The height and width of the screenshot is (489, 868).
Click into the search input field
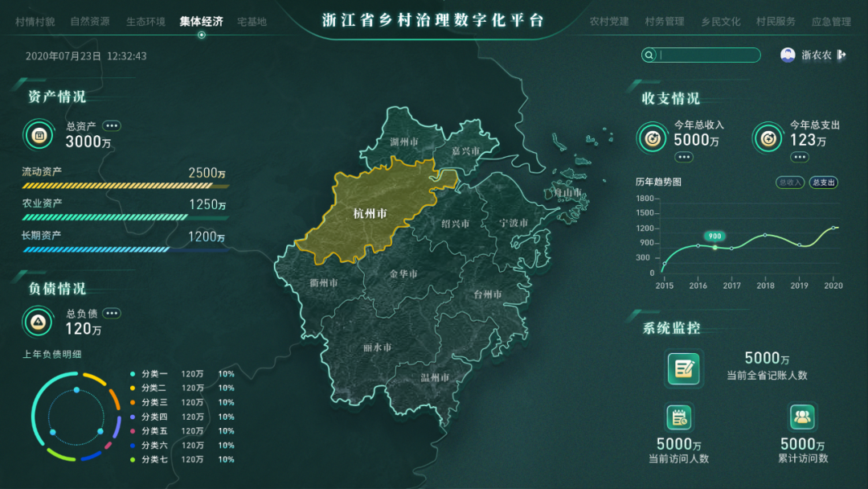click(x=707, y=55)
